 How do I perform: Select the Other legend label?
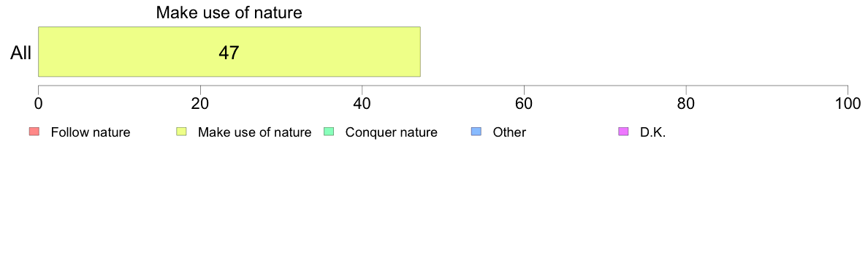[509, 132]
